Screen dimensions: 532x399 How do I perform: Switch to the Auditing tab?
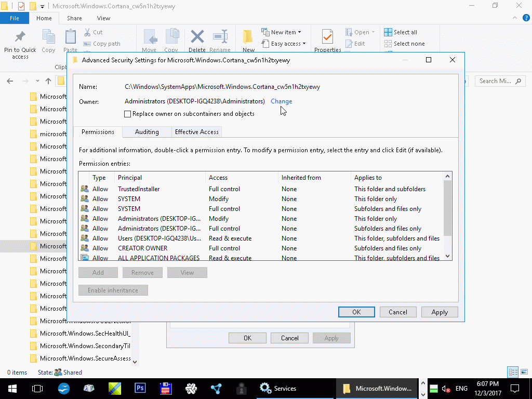(147, 132)
